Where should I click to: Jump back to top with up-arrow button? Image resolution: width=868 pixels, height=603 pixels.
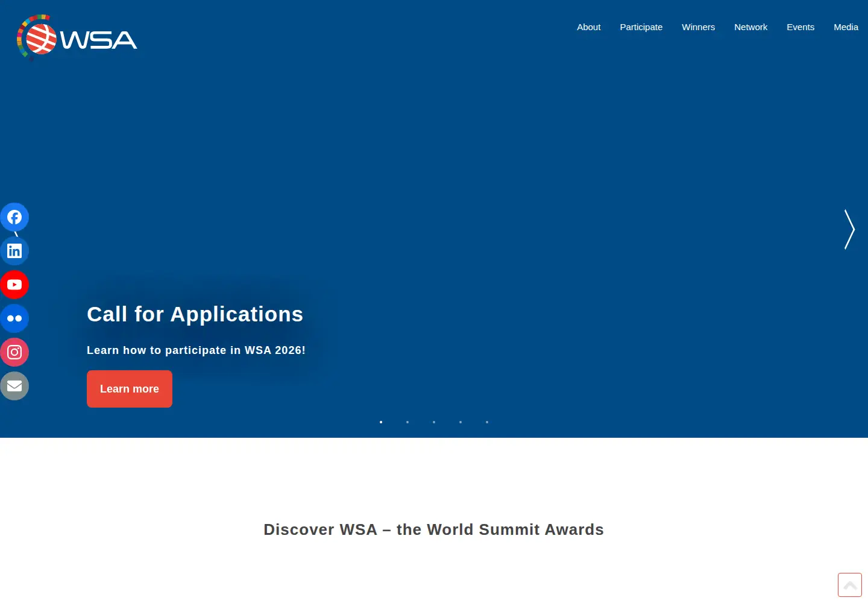850,585
